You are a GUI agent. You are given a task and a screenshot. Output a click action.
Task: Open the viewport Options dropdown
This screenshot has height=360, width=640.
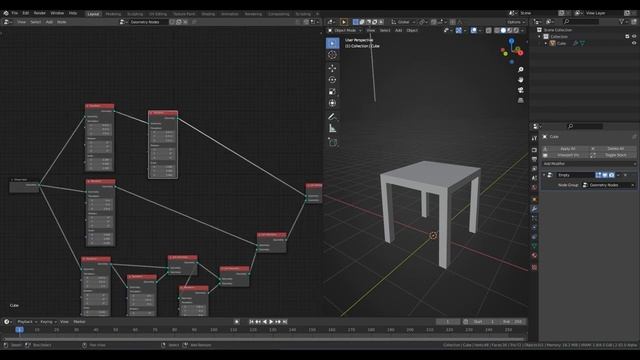coord(516,22)
